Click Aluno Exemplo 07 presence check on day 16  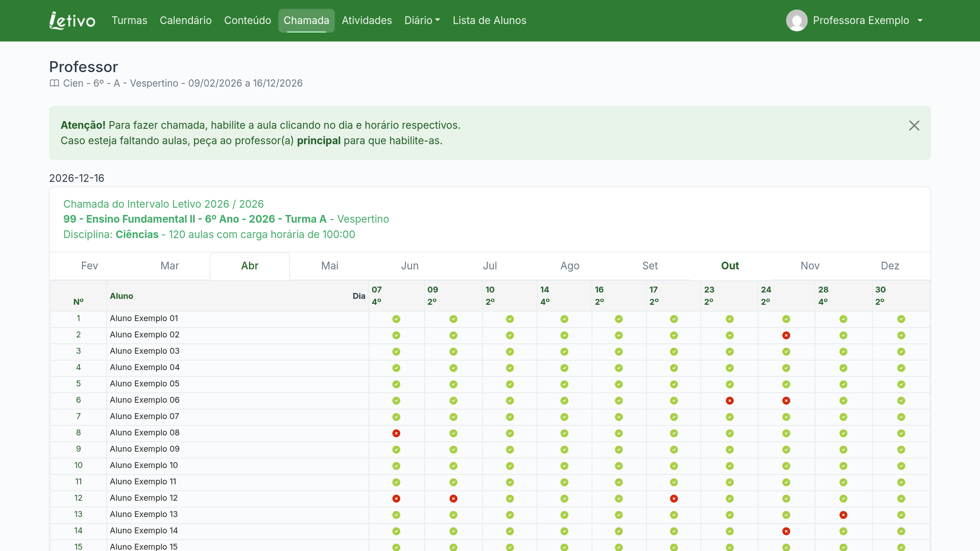619,417
